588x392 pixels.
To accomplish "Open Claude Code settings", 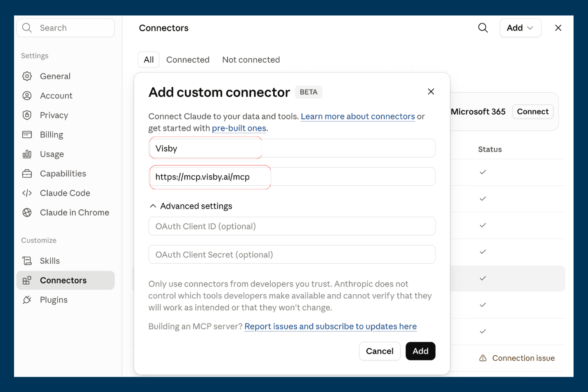I will click(66, 193).
